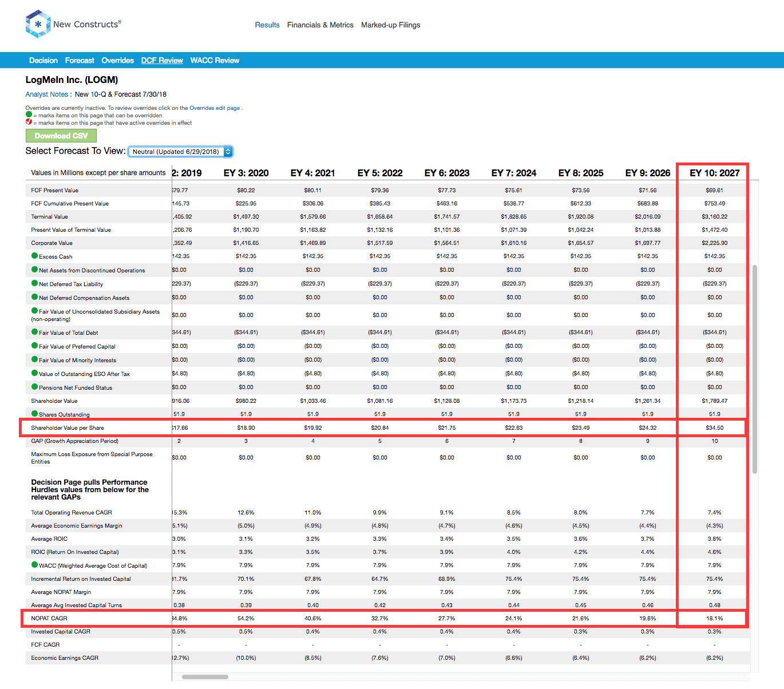Screen dimensions: 784x689
Task: Click the $3,160.22 terminal value cell
Action: click(715, 216)
